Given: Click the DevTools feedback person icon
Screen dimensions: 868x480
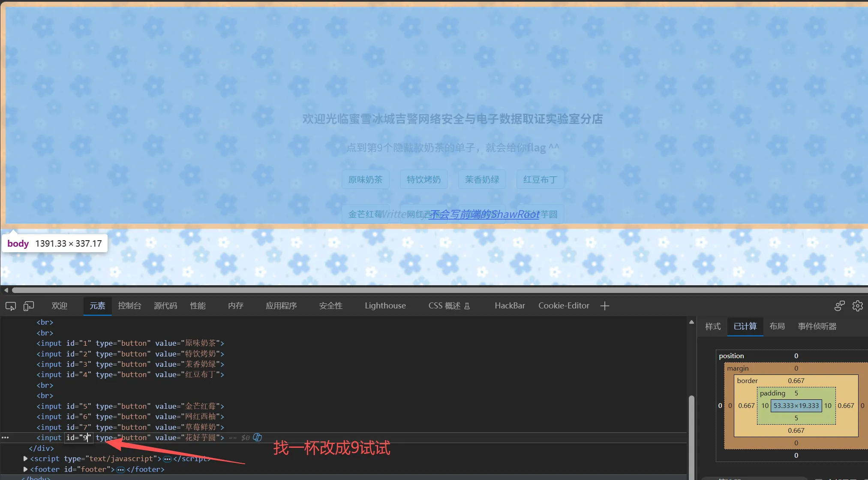Looking at the screenshot, I should coord(839,306).
